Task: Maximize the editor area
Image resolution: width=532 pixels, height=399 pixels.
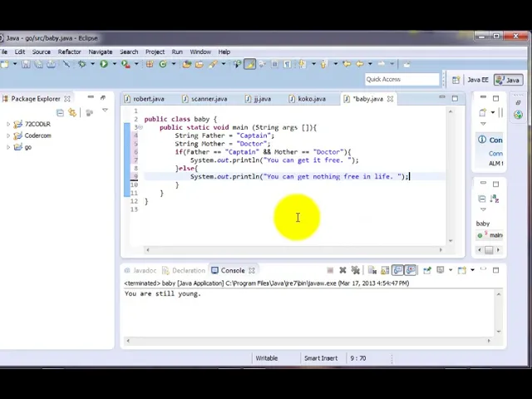Action: pos(455,98)
